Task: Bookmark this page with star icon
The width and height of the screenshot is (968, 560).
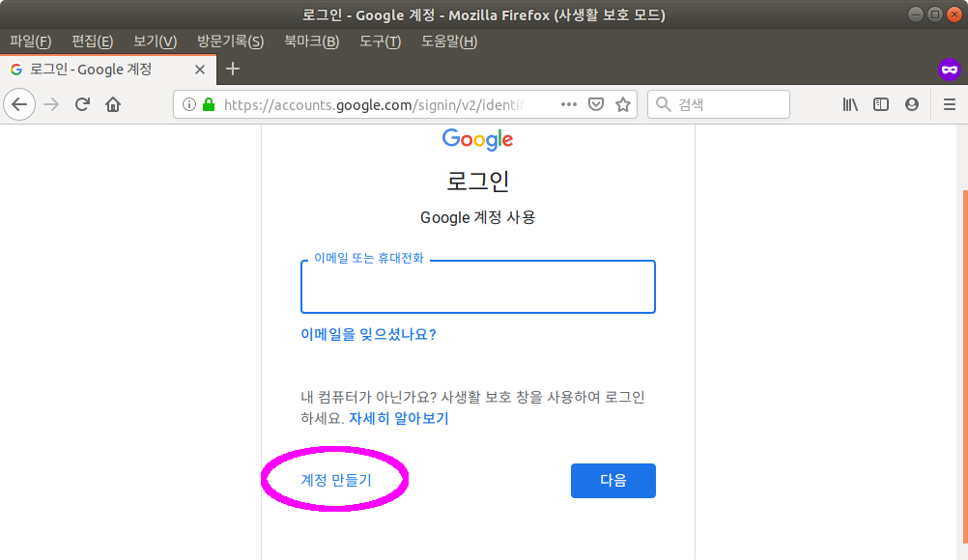Action: point(623,104)
